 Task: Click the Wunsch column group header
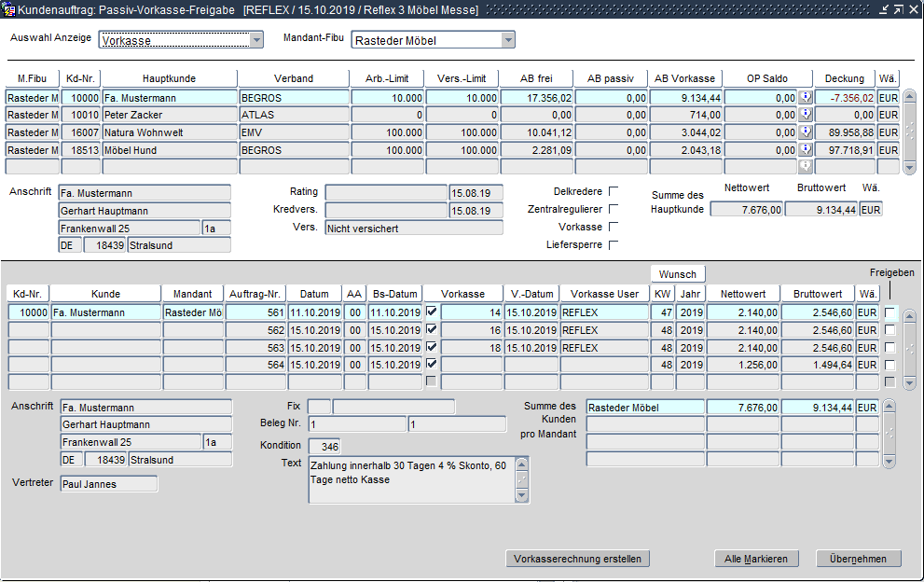click(x=678, y=274)
